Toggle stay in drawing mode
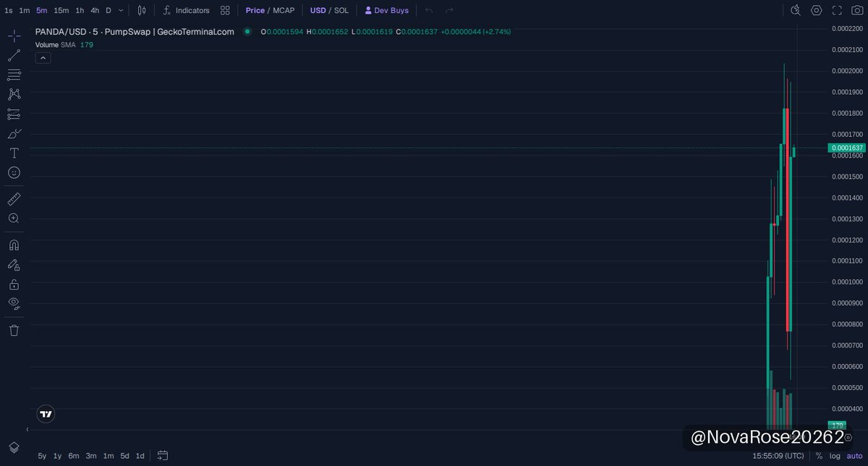The height and width of the screenshot is (466, 868). (x=14, y=265)
